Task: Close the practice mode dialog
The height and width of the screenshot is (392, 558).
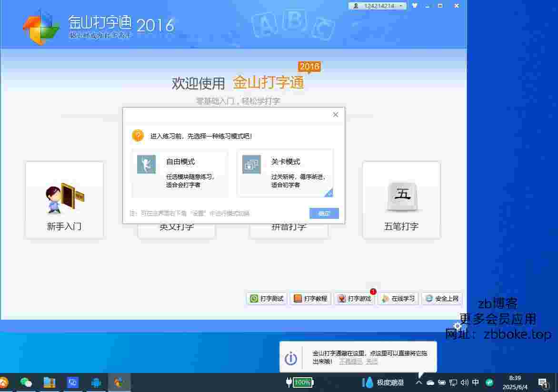Action: coord(336,115)
